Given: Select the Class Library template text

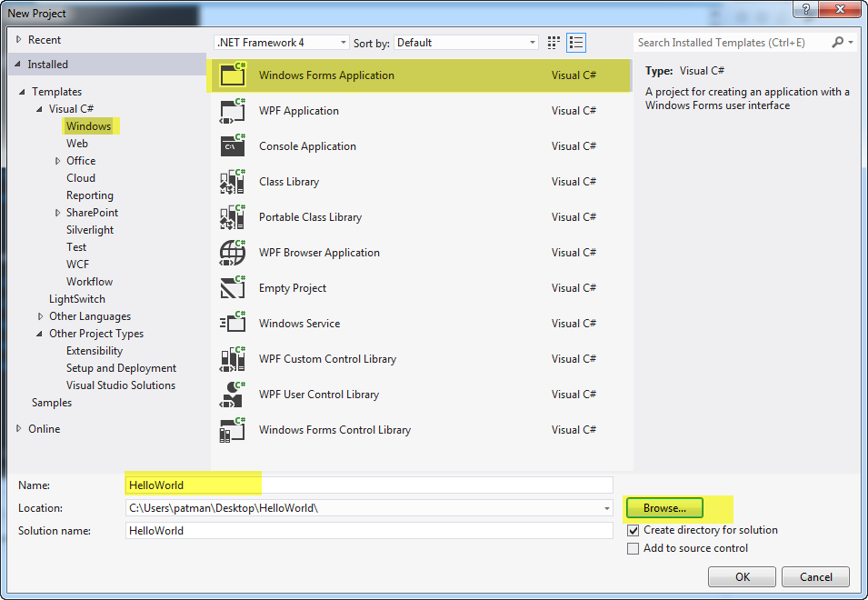Looking at the screenshot, I should [x=289, y=182].
